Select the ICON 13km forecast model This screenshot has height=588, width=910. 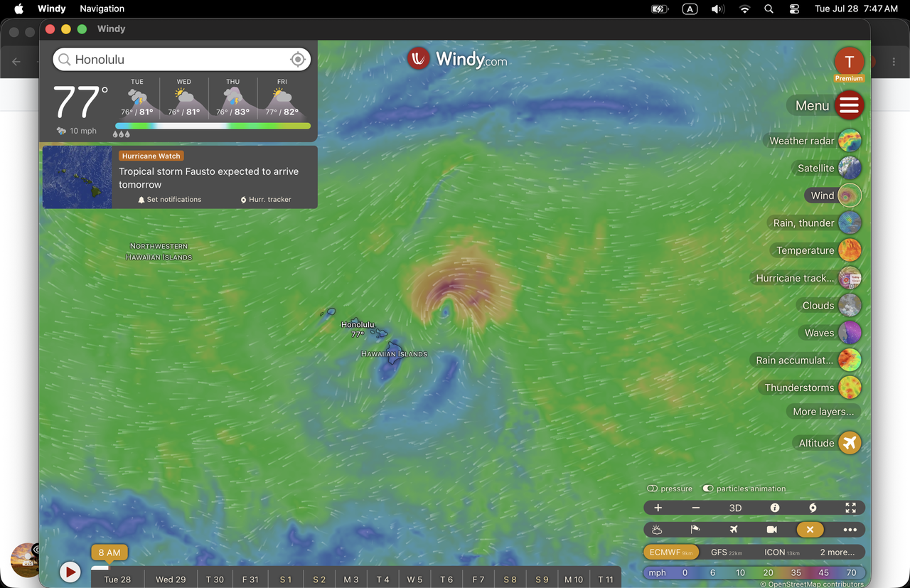point(782,552)
